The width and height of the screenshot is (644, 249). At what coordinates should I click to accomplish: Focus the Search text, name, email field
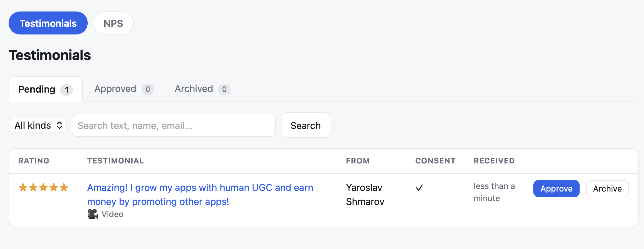174,125
